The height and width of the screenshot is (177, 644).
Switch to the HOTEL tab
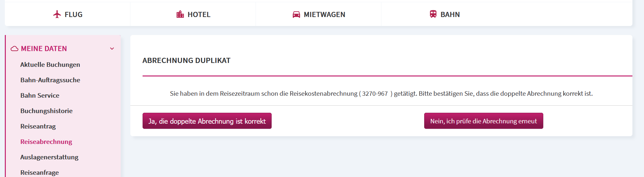pyautogui.click(x=193, y=14)
